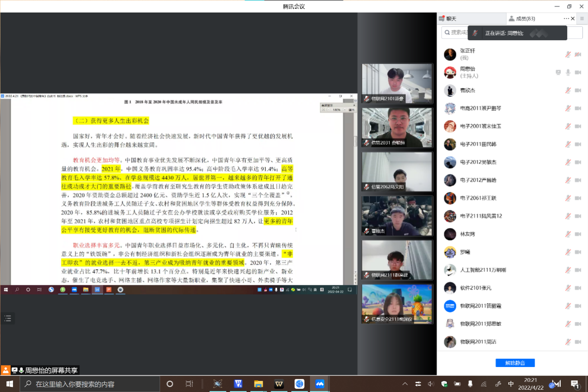
Task: Expand hidden system tray icons
Action: tap(405, 384)
